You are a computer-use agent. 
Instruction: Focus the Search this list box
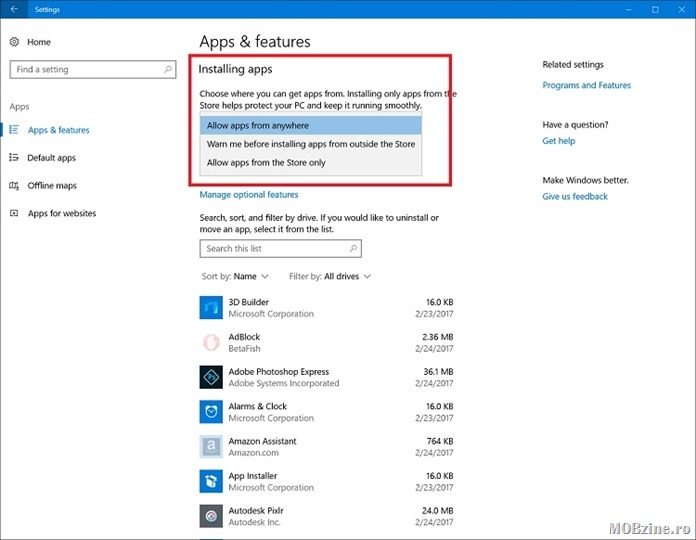coord(281,248)
